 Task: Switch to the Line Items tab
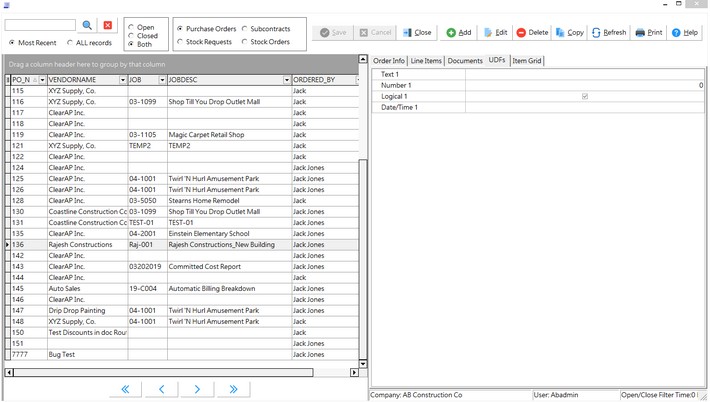click(426, 61)
